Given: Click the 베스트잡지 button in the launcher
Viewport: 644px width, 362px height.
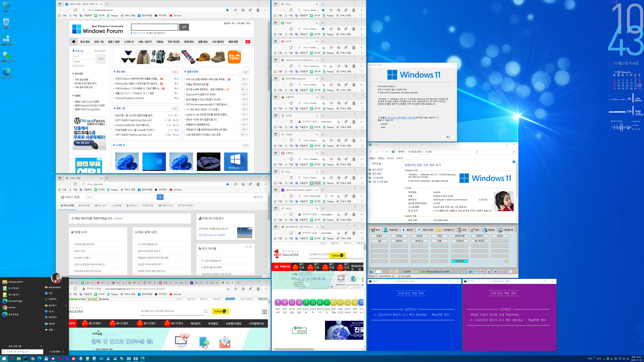Looking at the screenshot, I should point(479,241).
